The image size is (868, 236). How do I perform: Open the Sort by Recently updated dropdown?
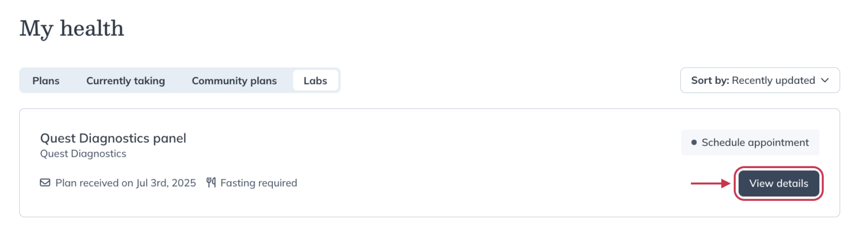click(x=759, y=80)
